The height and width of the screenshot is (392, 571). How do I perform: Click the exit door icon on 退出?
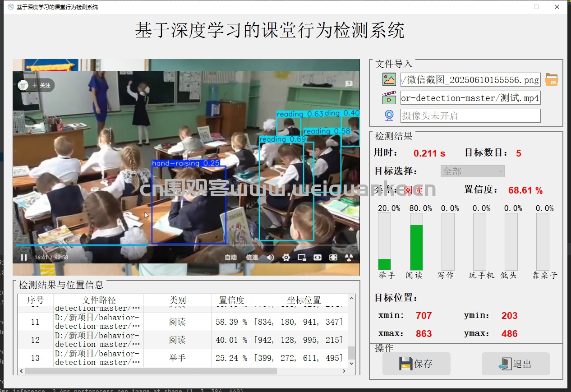[505, 364]
